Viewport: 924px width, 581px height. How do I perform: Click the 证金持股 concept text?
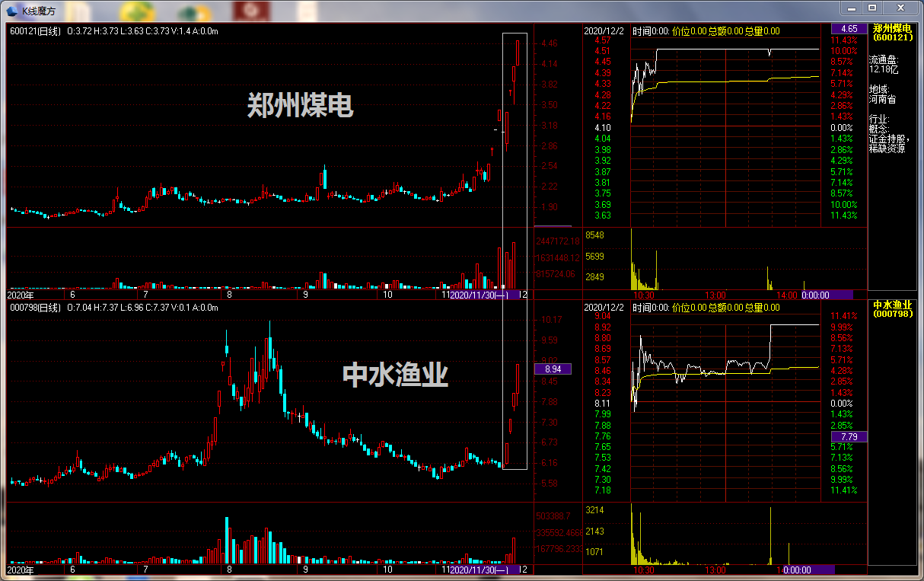(888, 139)
